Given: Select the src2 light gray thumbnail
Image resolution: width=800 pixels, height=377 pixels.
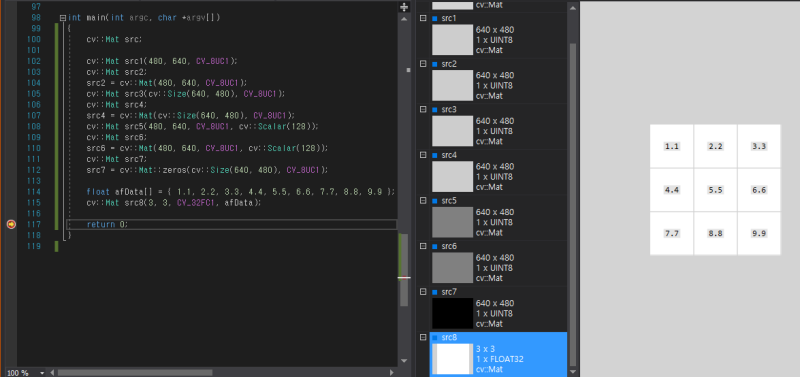Looking at the screenshot, I should [x=453, y=85].
